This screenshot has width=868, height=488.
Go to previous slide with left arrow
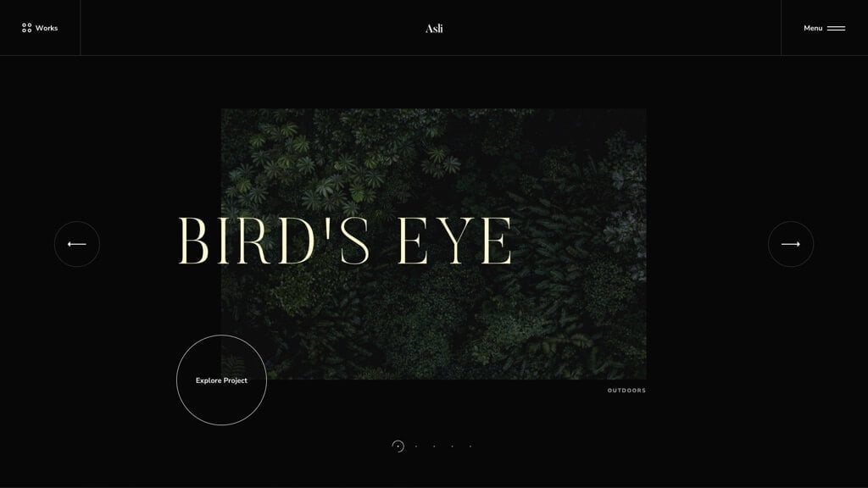(77, 244)
